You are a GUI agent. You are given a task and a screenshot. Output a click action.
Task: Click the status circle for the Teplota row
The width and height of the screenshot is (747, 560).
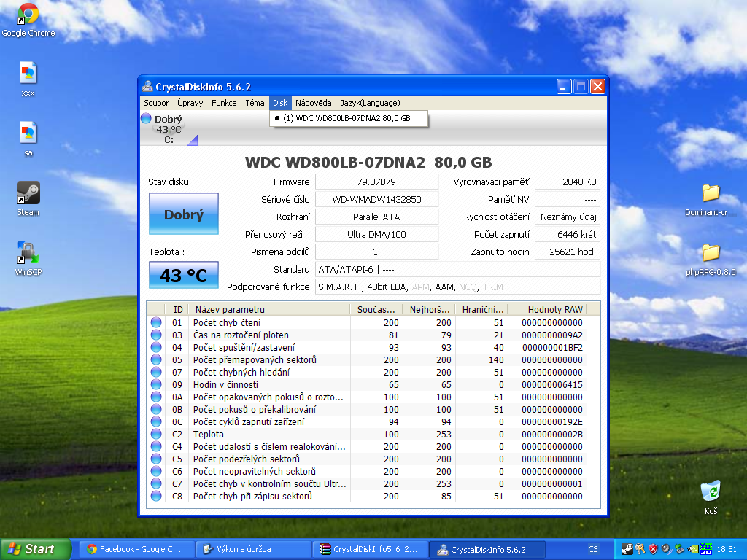(x=156, y=434)
